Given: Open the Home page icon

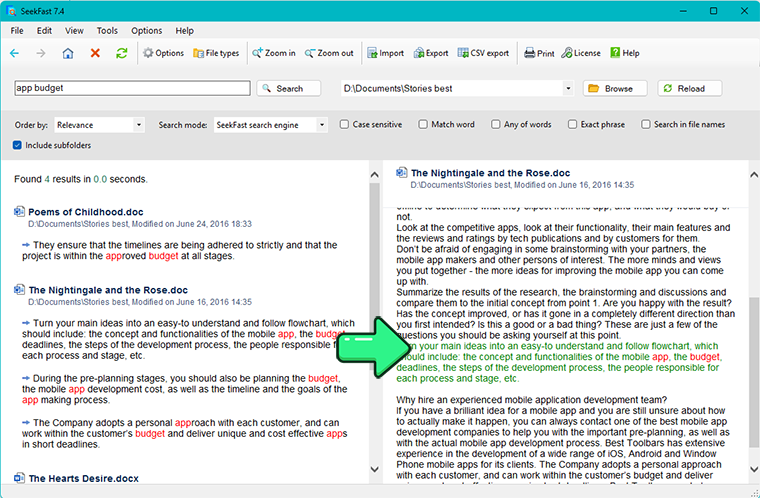Looking at the screenshot, I should [x=68, y=53].
